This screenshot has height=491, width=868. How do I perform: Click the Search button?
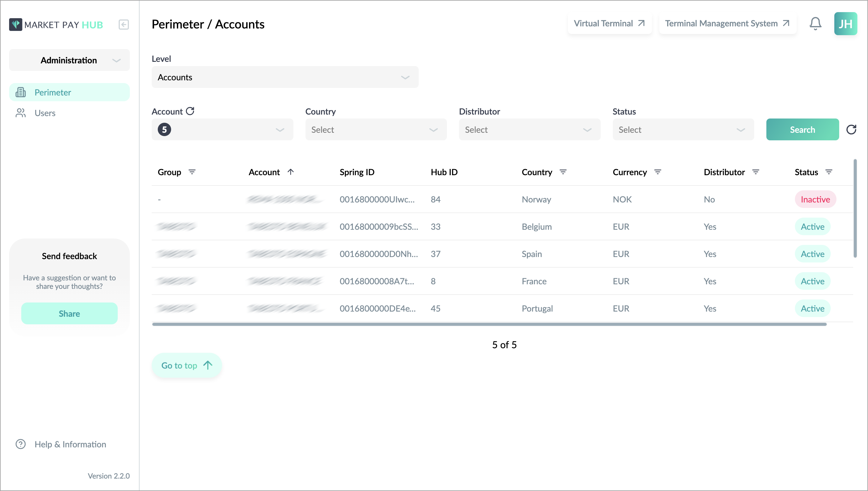pos(802,129)
